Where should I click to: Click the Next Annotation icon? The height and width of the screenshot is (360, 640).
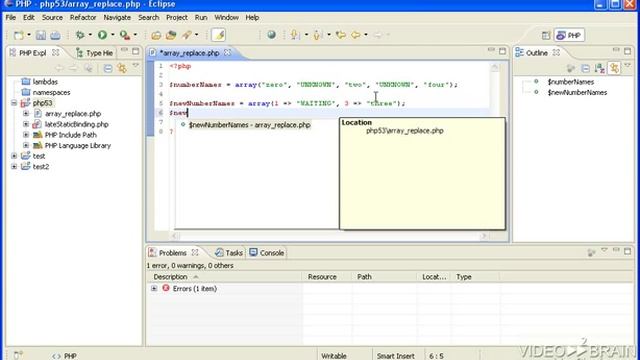pyautogui.click(x=295, y=35)
